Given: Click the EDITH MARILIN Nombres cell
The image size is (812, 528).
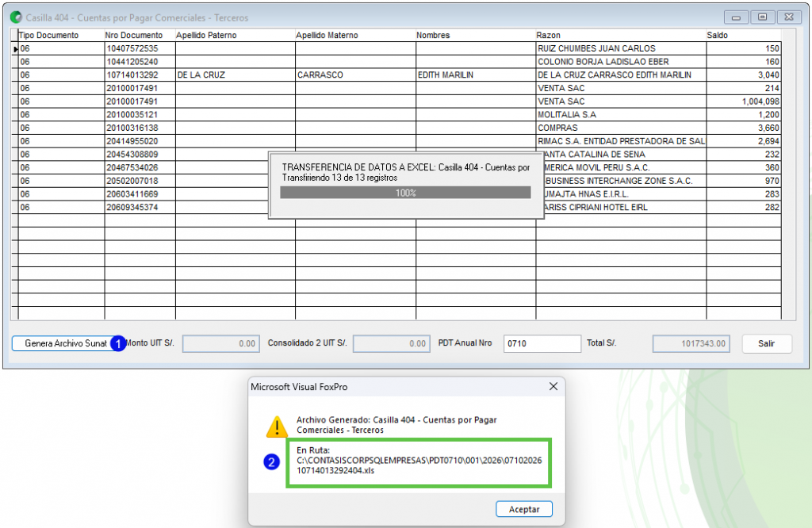Looking at the screenshot, I should (476, 75).
